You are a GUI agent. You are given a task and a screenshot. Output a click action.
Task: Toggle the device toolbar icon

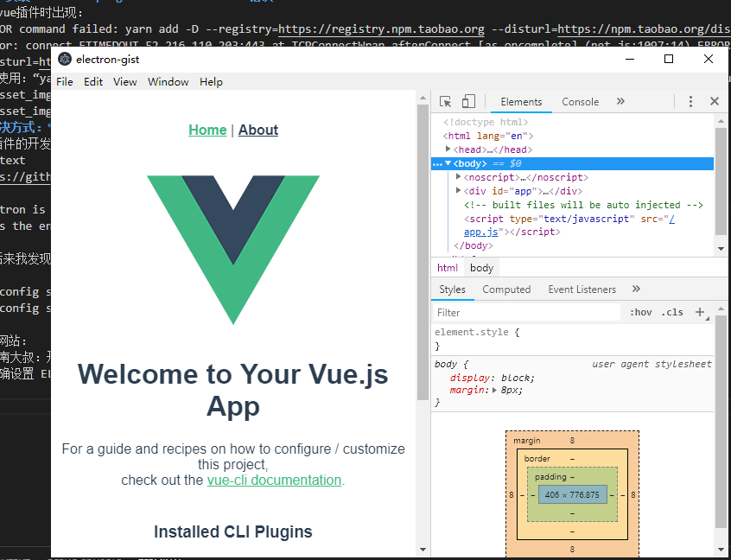point(467,101)
